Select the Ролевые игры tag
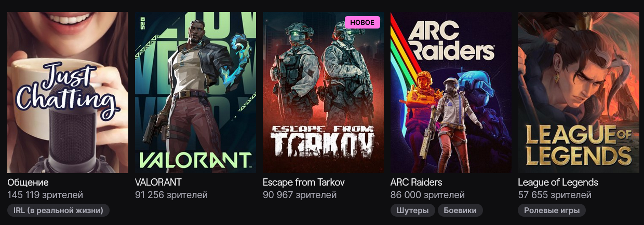The width and height of the screenshot is (644, 225). [552, 210]
